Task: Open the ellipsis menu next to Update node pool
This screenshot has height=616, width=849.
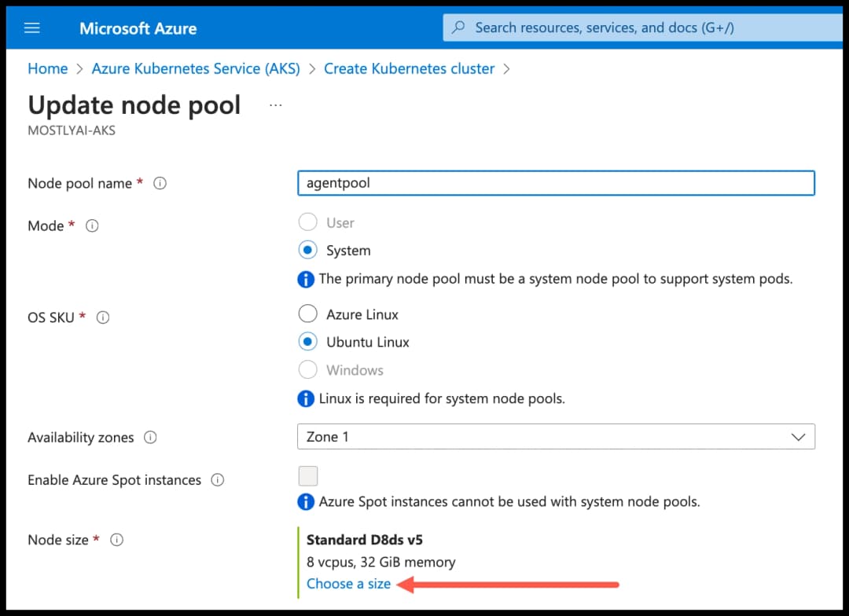Action: [275, 104]
